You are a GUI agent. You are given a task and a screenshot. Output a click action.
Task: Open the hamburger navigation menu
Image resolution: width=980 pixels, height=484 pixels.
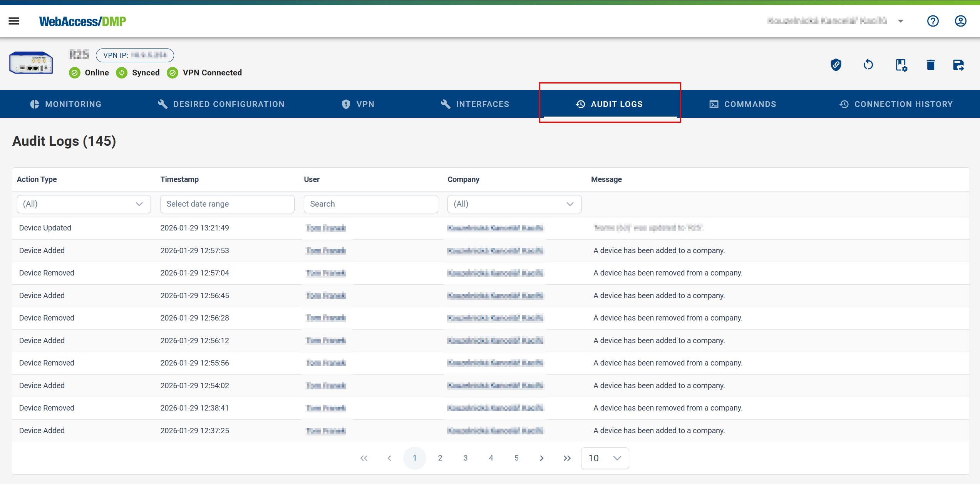14,21
